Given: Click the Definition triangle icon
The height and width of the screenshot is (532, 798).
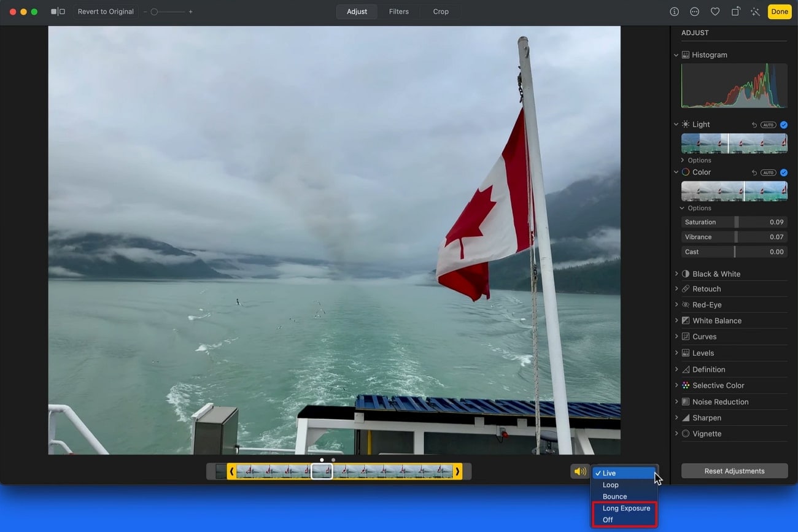Looking at the screenshot, I should (686, 369).
